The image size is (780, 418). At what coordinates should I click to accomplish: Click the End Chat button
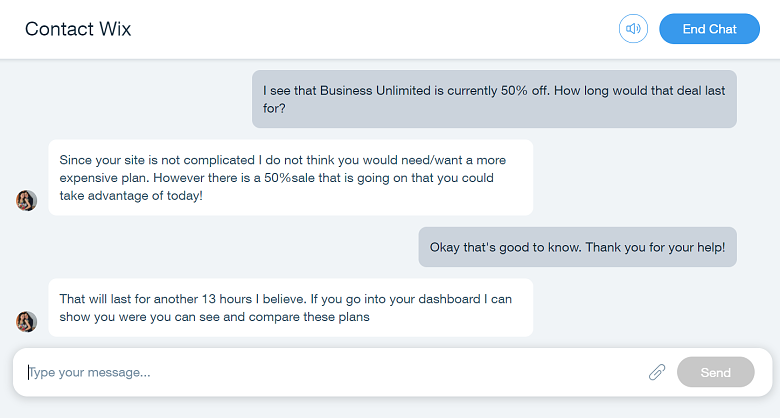709,29
